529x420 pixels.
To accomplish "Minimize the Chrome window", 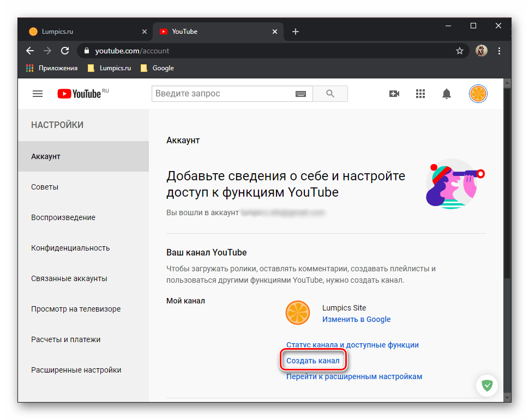I will pos(448,26).
